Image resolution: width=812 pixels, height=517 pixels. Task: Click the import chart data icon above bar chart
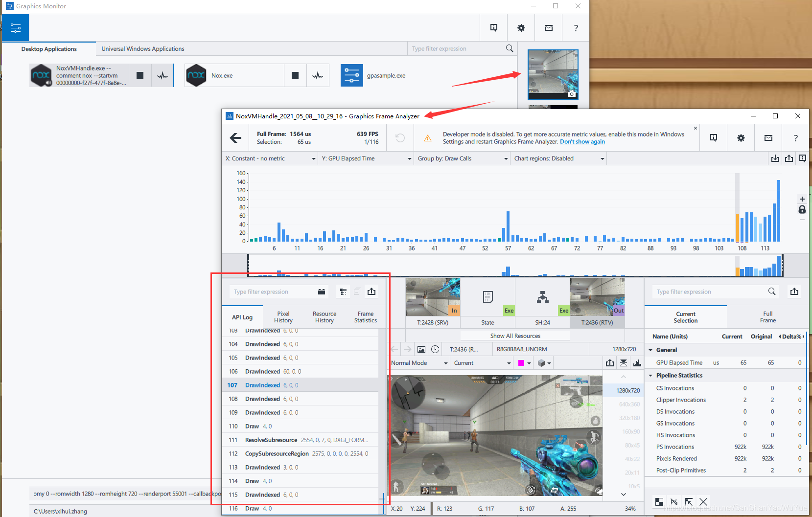(775, 158)
